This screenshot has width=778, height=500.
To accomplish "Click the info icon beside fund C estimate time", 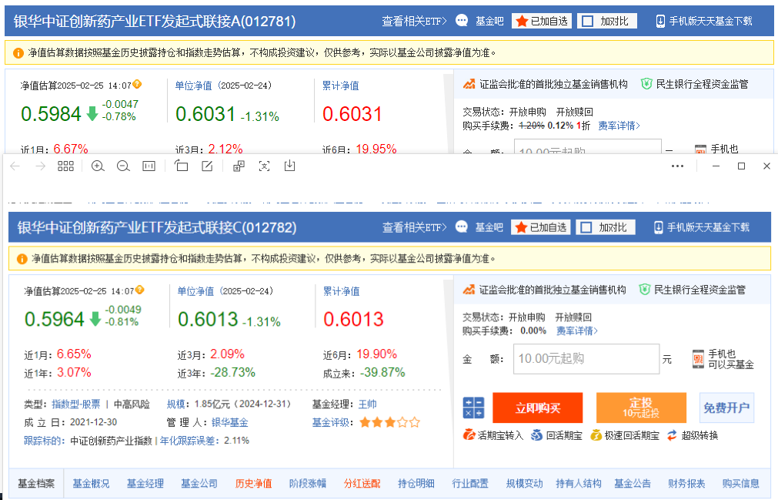I will coord(140,290).
